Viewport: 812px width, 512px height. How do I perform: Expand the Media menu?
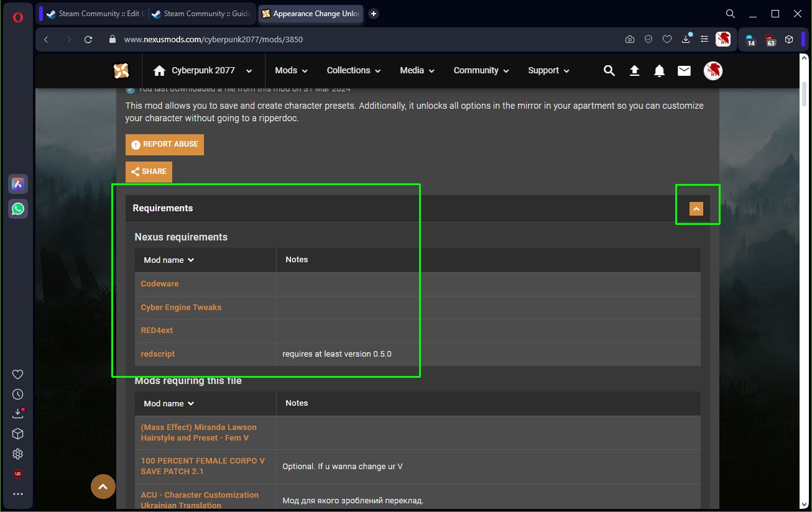(x=417, y=71)
